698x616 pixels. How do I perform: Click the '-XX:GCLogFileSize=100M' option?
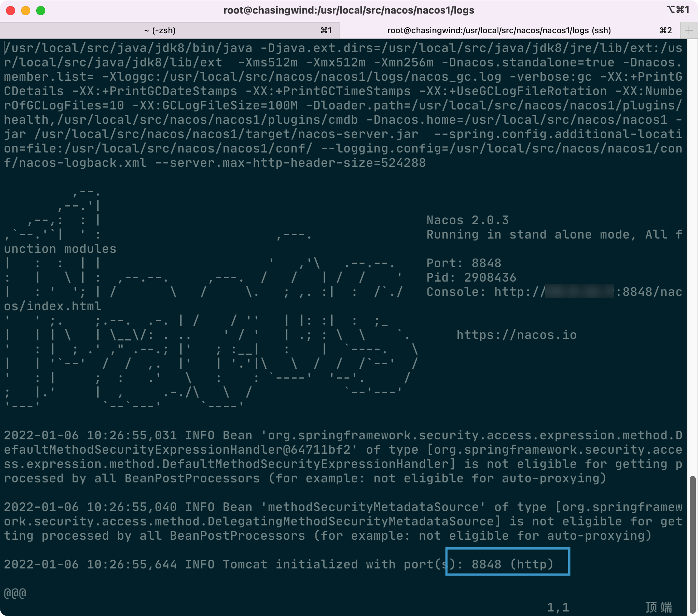(x=215, y=105)
